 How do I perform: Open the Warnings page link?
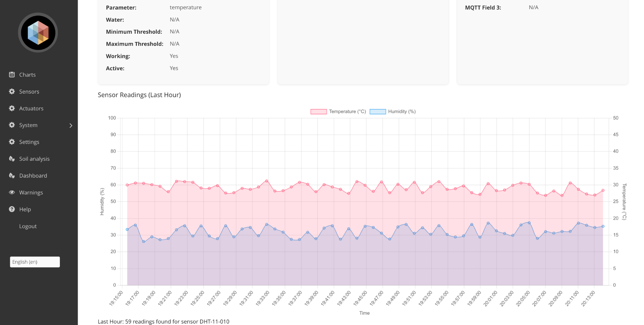tap(31, 192)
